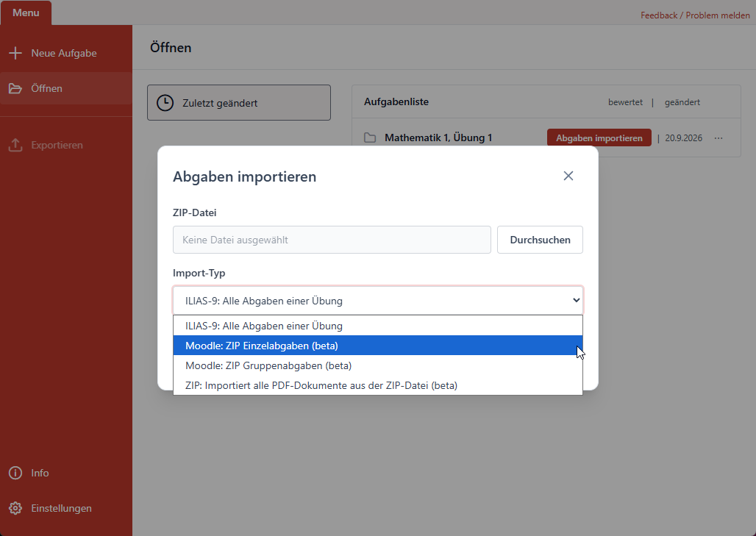
Task: Select ZIP: Importiert alle PDF-Dokumente option
Action: pos(378,385)
